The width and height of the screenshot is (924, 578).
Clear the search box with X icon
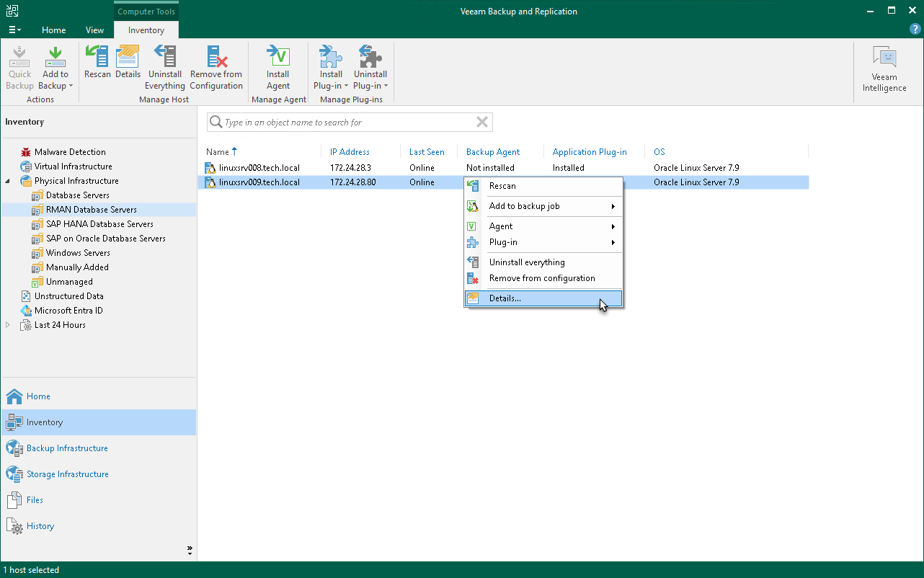click(482, 123)
